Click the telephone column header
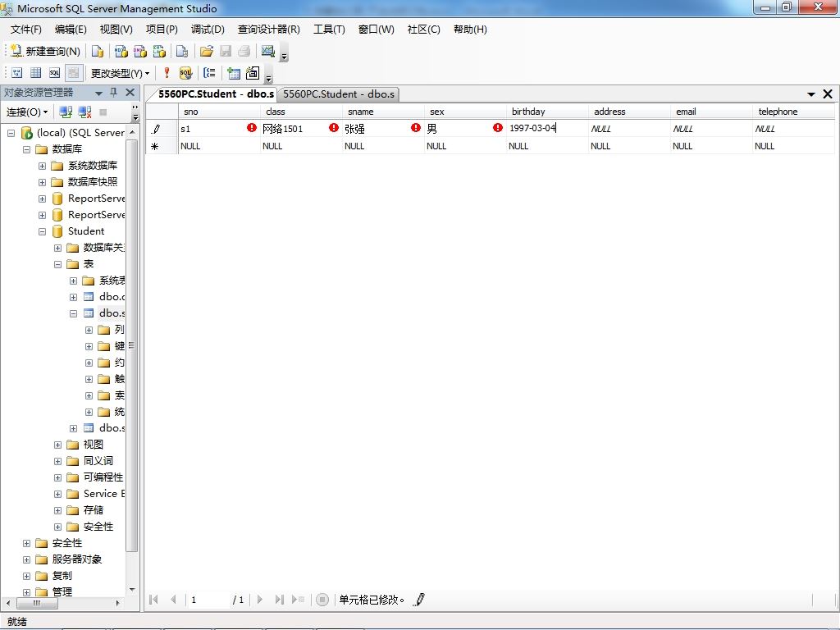The image size is (840, 630). (794, 112)
